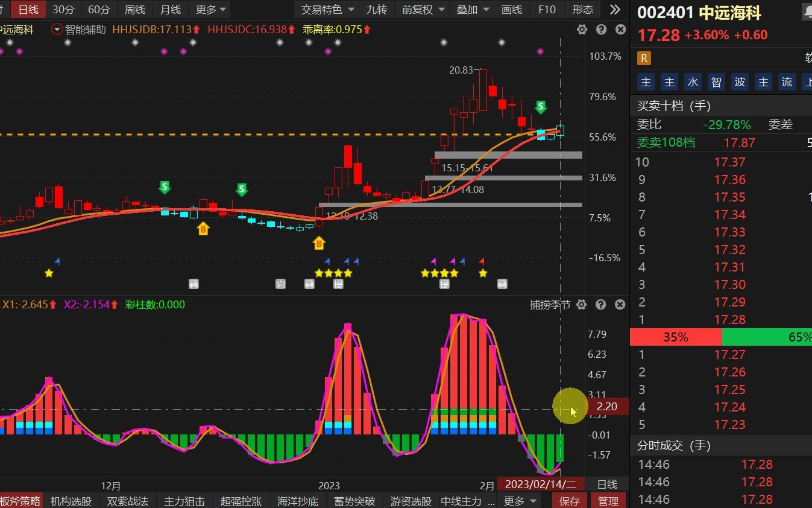Expand the top 更多 period dropdown
The height and width of the screenshot is (508, 812).
point(211,10)
